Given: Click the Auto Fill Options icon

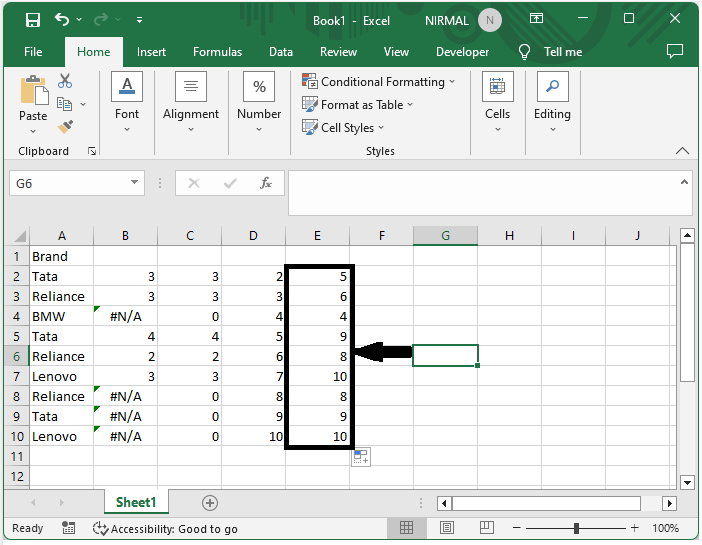Looking at the screenshot, I should (361, 457).
